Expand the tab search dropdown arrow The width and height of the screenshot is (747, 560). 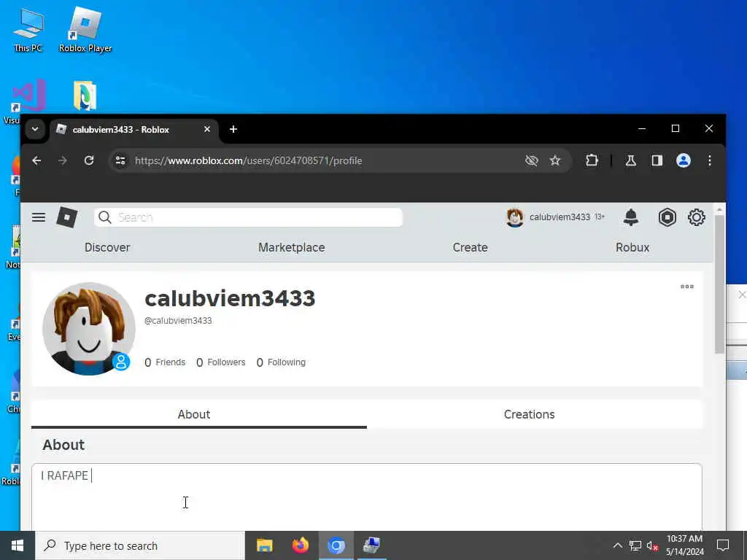click(35, 129)
